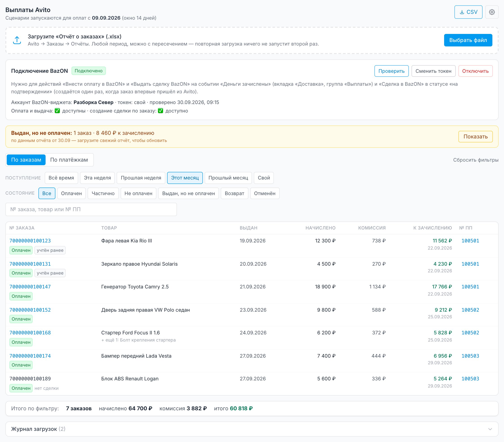
Task: Choose the Свой custom period
Action: tap(264, 178)
